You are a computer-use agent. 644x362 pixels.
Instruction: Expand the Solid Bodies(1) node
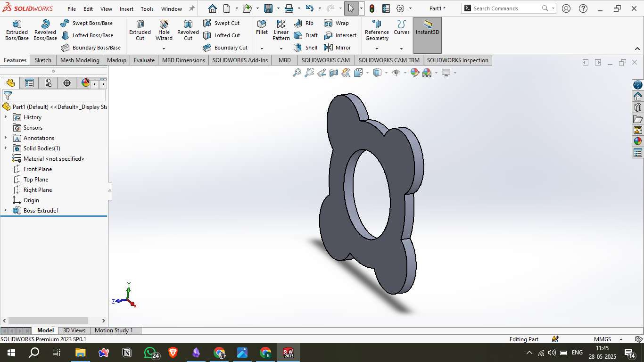tap(6, 148)
